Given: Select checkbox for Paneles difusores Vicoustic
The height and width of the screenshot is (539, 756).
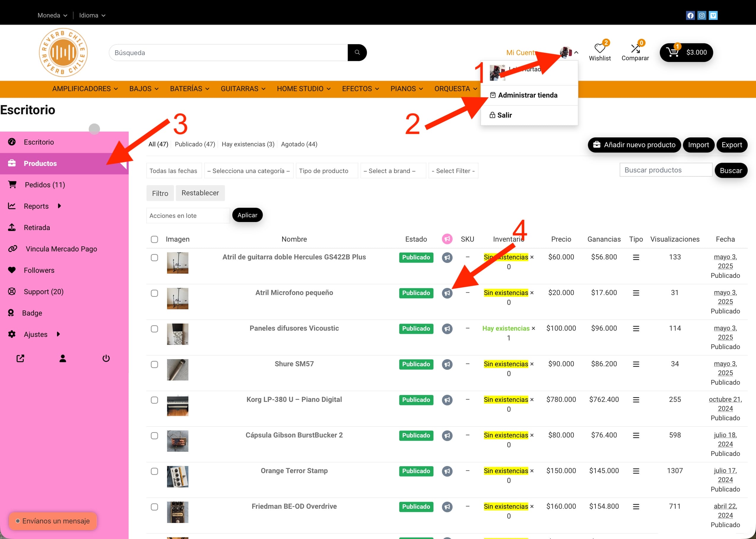Looking at the screenshot, I should pos(154,329).
